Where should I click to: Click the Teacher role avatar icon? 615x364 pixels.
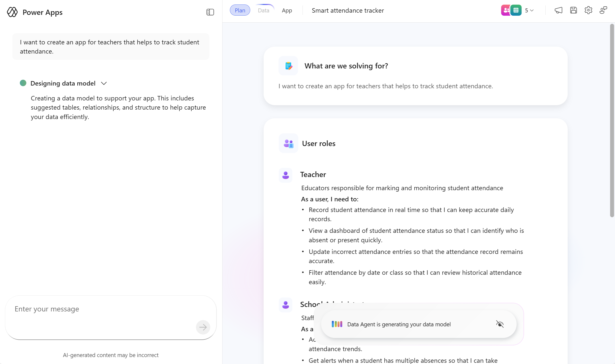coord(285,175)
